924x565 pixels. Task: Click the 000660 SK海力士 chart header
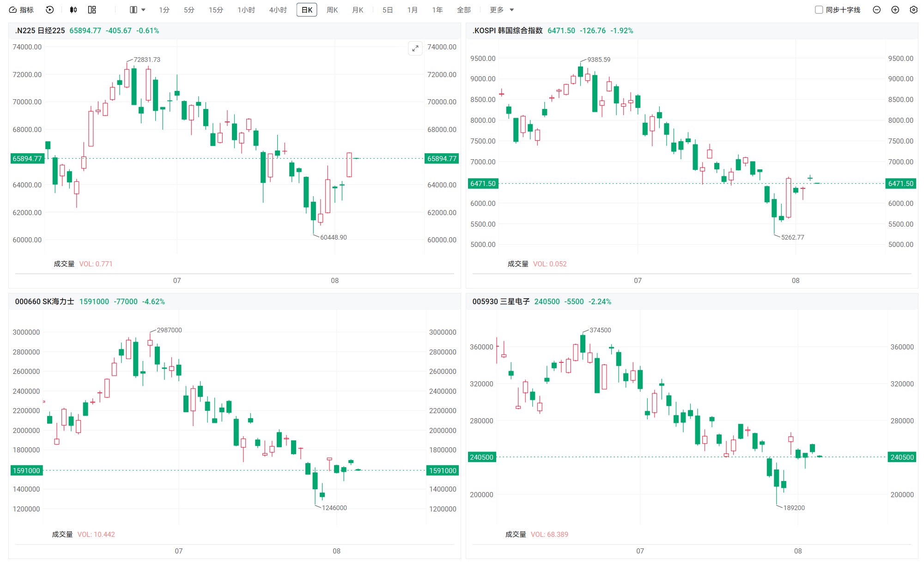44,301
